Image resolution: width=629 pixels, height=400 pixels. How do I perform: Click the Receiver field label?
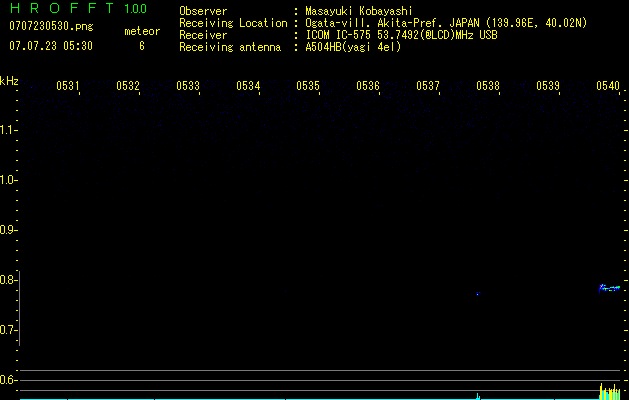click(203, 35)
